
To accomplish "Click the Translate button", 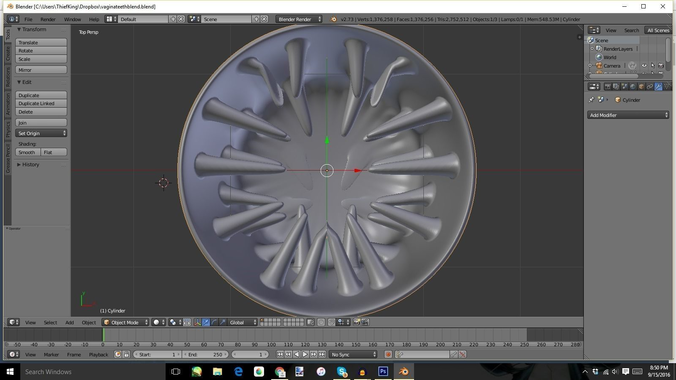I will pyautogui.click(x=41, y=42).
